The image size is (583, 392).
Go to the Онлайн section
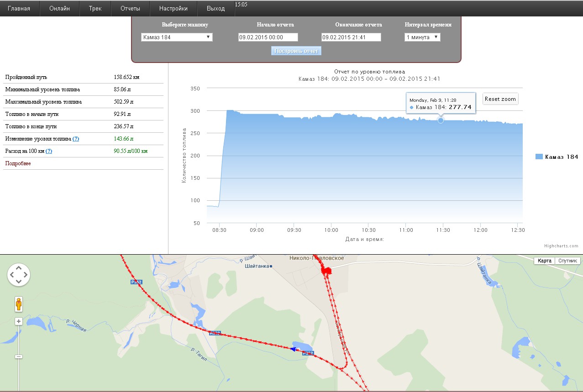[60, 9]
